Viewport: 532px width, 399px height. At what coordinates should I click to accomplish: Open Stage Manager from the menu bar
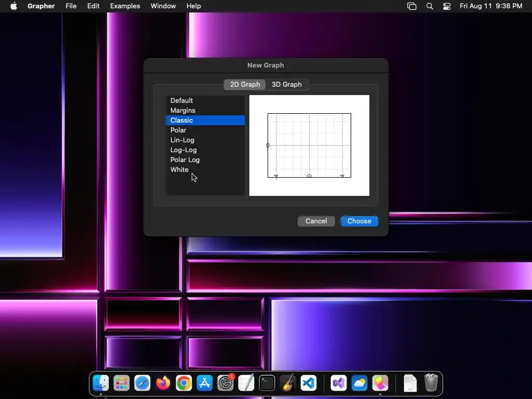(411, 6)
